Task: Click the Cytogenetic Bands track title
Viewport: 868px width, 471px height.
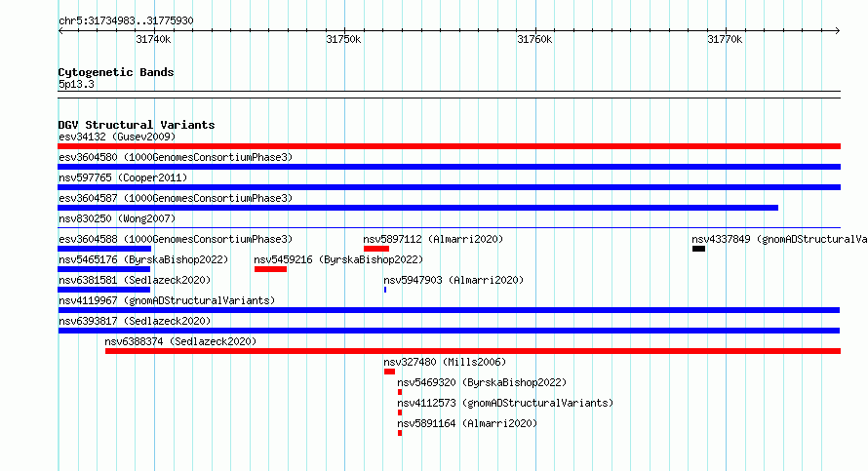Action: (x=116, y=72)
